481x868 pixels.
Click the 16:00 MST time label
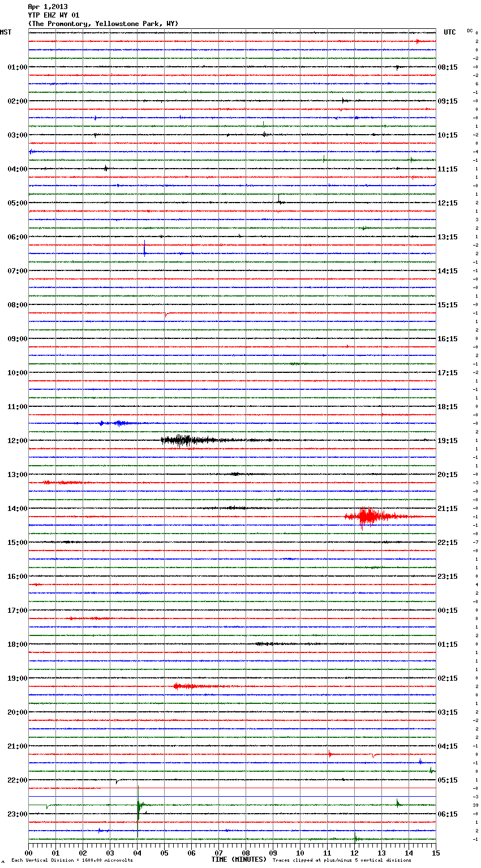pos(18,577)
